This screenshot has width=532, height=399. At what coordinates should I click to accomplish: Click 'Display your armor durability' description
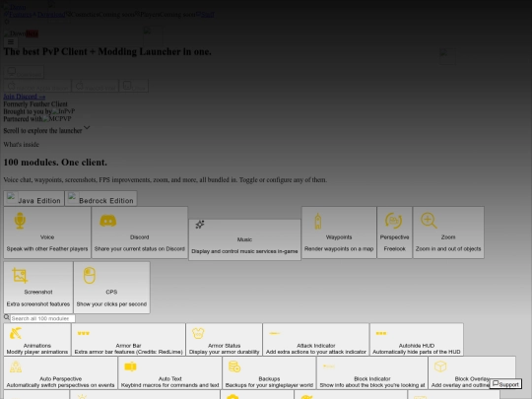point(224,352)
